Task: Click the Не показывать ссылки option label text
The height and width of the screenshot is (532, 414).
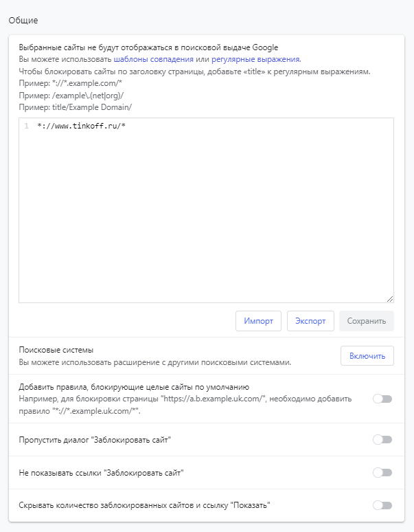Action: (x=102, y=472)
